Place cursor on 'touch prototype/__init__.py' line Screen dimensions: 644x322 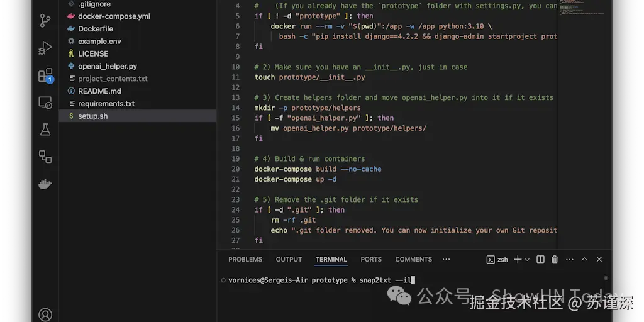309,77
